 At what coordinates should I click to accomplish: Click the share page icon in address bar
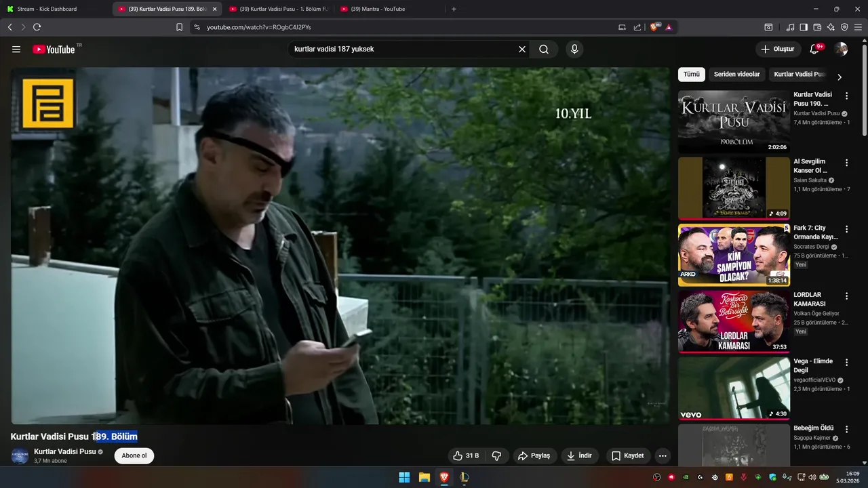pos(637,27)
